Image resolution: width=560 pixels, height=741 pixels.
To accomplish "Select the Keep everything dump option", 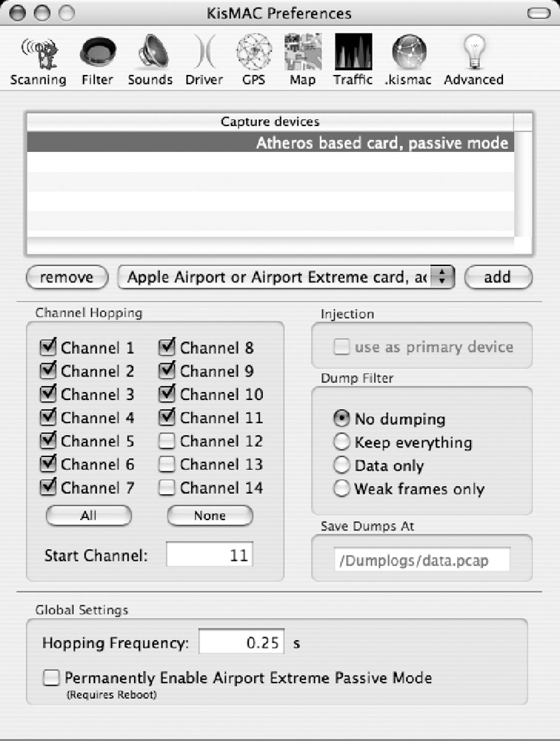I will (341, 442).
